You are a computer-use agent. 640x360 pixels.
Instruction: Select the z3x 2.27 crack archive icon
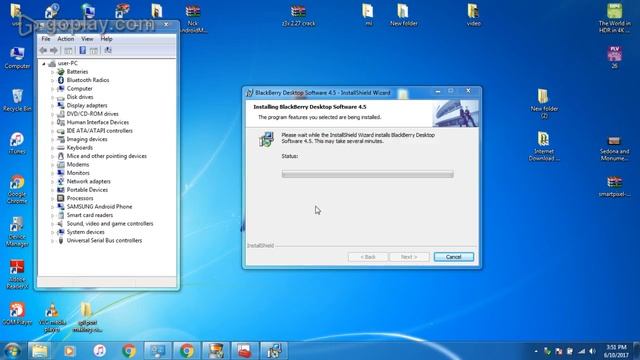coord(298,16)
